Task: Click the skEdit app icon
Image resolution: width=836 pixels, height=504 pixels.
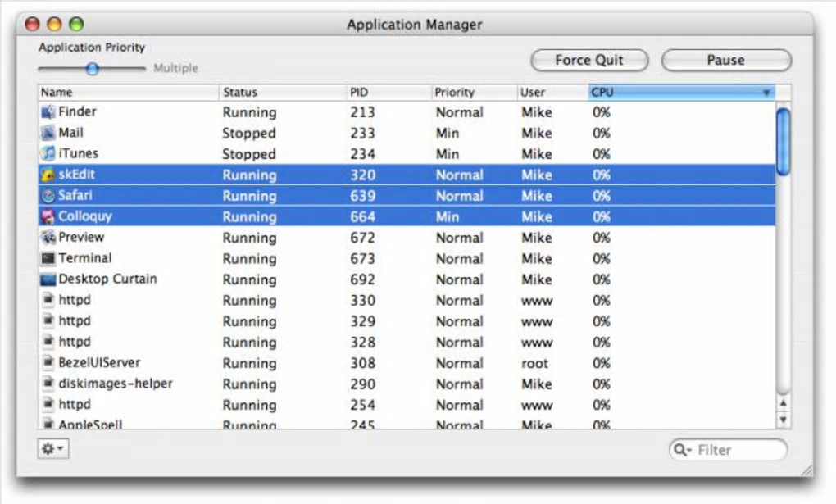Action: [48, 175]
